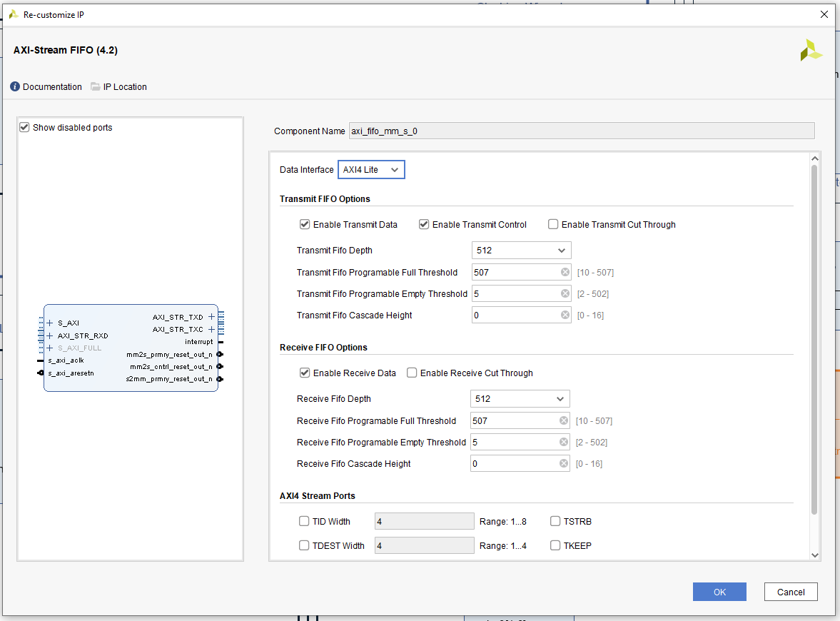Click the Transmit FIFO Options heading
The width and height of the screenshot is (840, 621).
click(x=325, y=198)
